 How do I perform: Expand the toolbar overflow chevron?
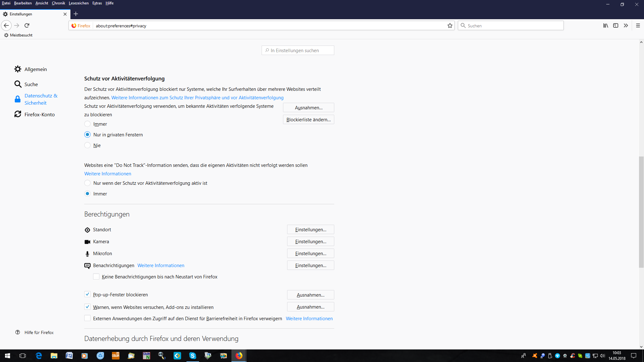pyautogui.click(x=626, y=26)
